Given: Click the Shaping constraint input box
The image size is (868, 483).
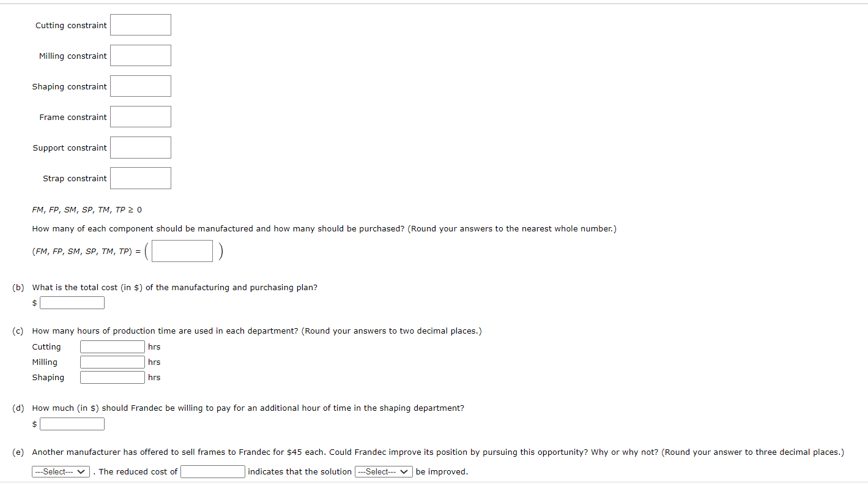Looking at the screenshot, I should click(x=141, y=86).
